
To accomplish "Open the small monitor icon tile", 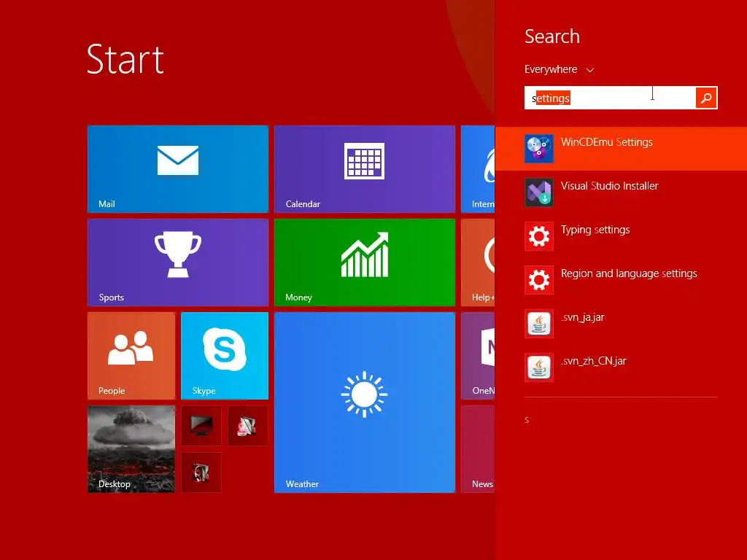I will click(201, 425).
